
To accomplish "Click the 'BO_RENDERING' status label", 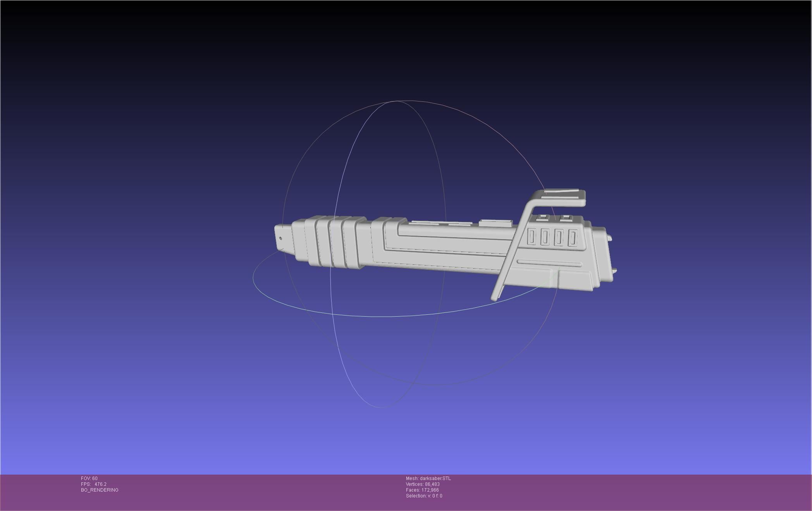I will coord(100,490).
